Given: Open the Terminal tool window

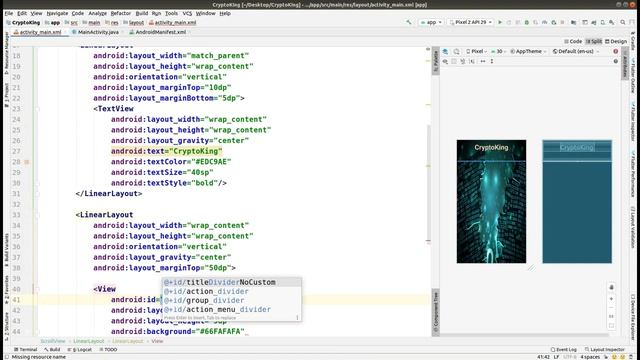Looking at the screenshot, I should point(25,349).
